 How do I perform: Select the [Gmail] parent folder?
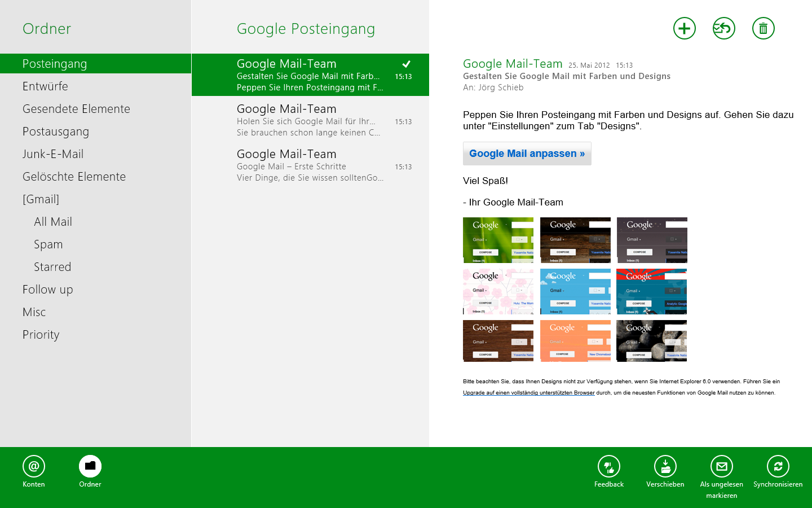pos(96,199)
